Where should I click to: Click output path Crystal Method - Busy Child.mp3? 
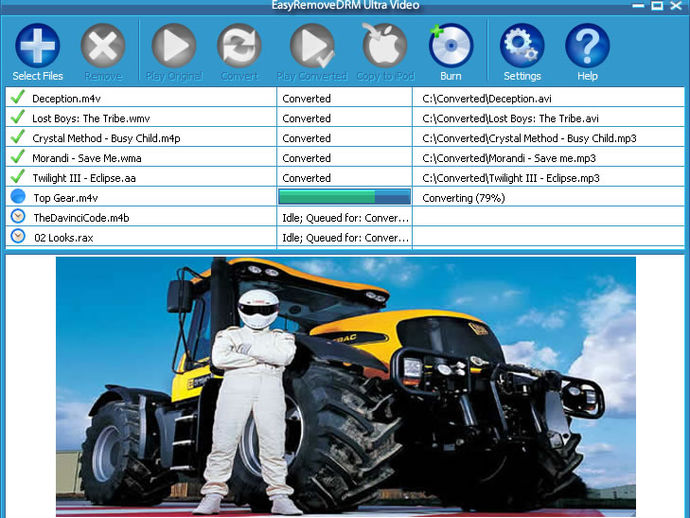click(529, 138)
